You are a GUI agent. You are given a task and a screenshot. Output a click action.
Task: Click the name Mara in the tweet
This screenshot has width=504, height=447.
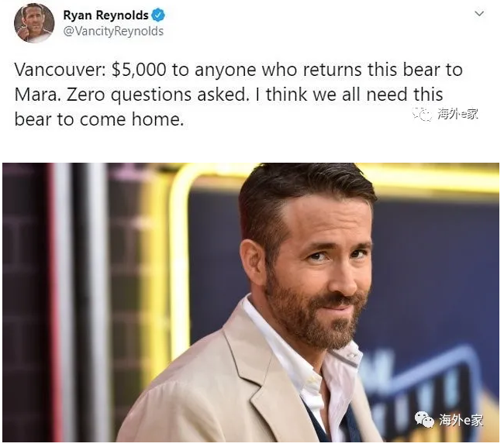pos(37,95)
